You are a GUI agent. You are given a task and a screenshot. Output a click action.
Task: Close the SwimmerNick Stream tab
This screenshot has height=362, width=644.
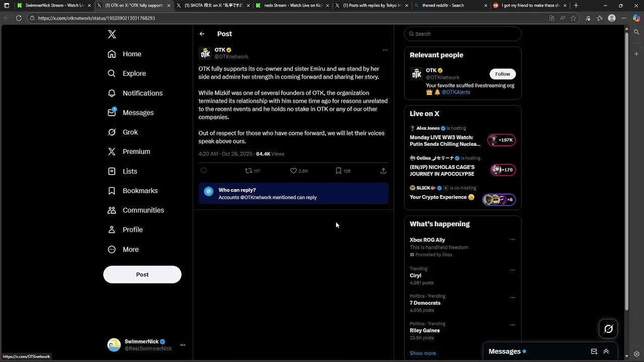(89, 6)
